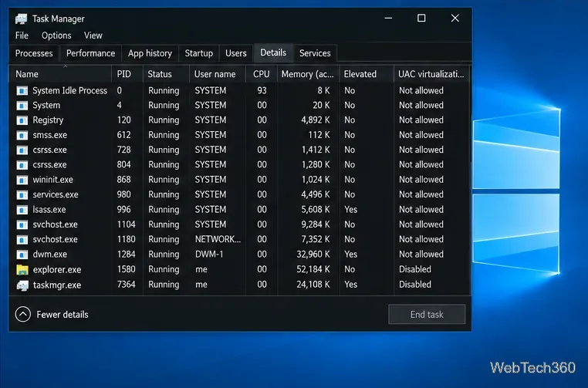Image resolution: width=588 pixels, height=388 pixels.
Task: Sort by the User name column header
Action: click(x=218, y=74)
